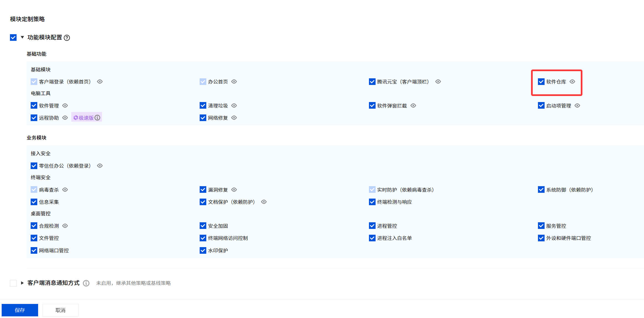This screenshot has height=318, width=644.
Task: Uncheck 外设和硬件端口管控 option
Action: [x=541, y=238]
